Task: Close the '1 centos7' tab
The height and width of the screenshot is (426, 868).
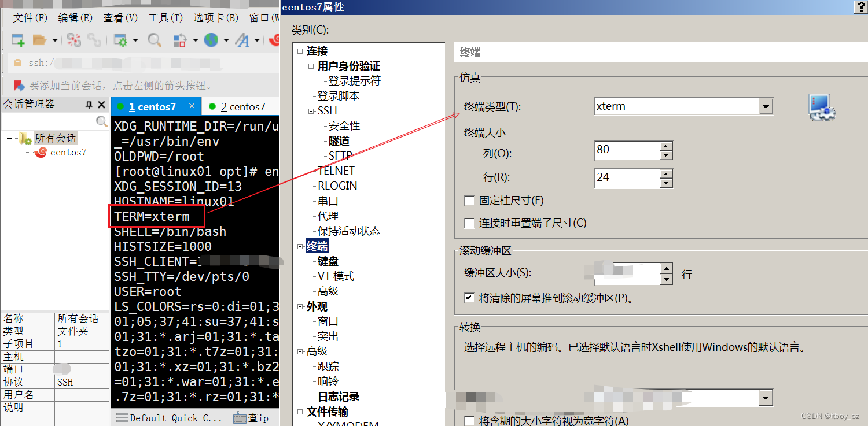Action: pyautogui.click(x=192, y=106)
